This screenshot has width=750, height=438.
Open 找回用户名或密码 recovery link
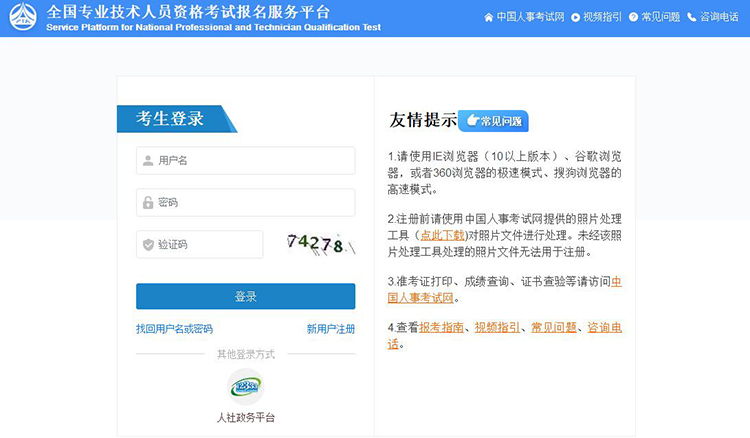coord(174,329)
